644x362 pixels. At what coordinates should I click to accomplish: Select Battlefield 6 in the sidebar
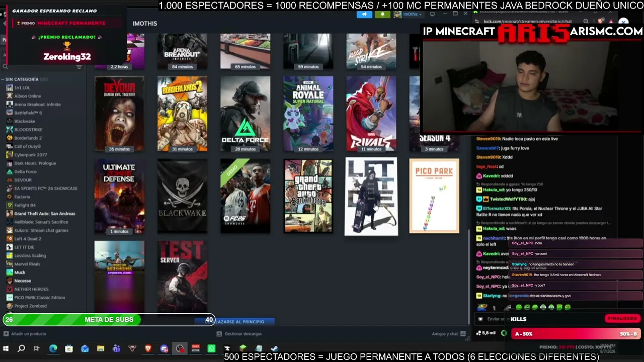28,113
